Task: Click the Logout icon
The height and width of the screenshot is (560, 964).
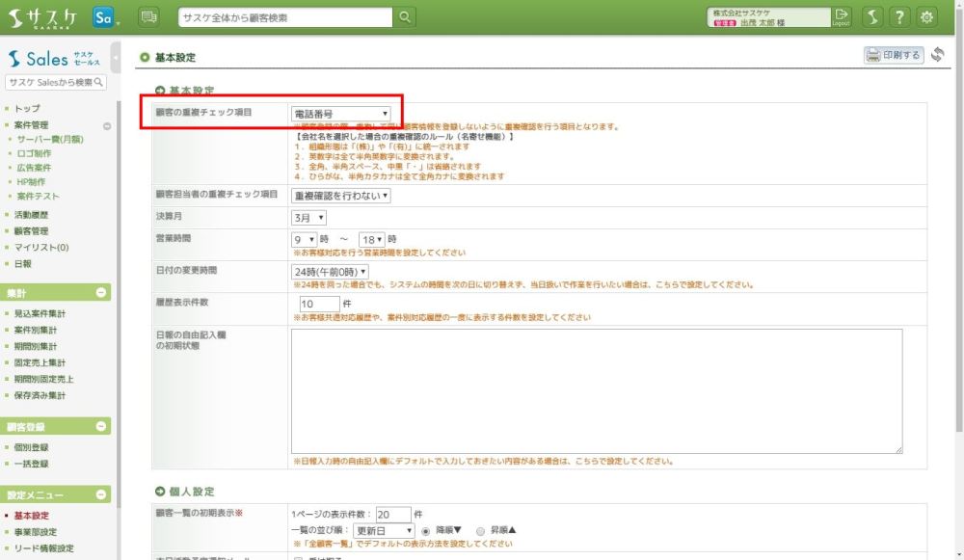Action: coord(842,16)
